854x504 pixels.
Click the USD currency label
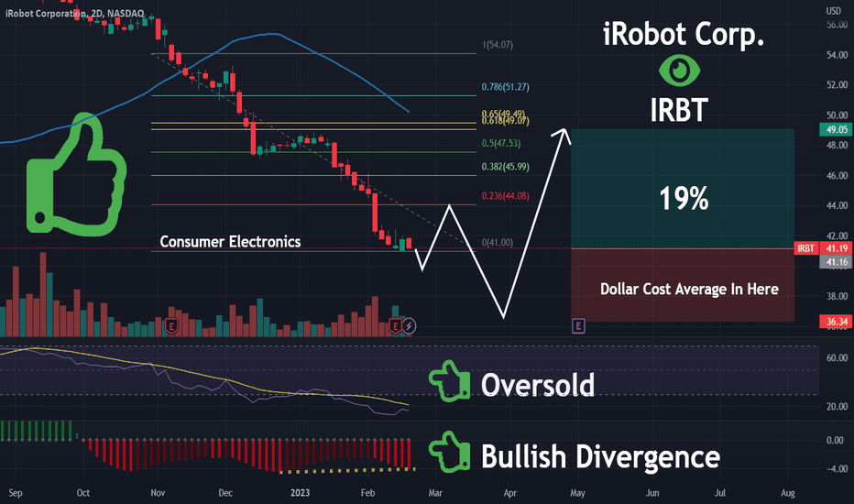[833, 10]
